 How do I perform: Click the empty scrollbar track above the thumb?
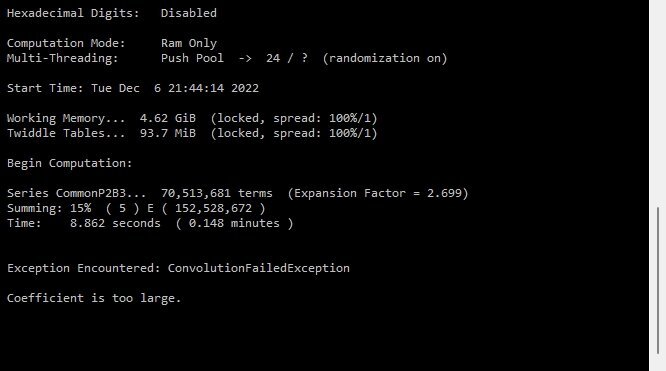pos(658,103)
